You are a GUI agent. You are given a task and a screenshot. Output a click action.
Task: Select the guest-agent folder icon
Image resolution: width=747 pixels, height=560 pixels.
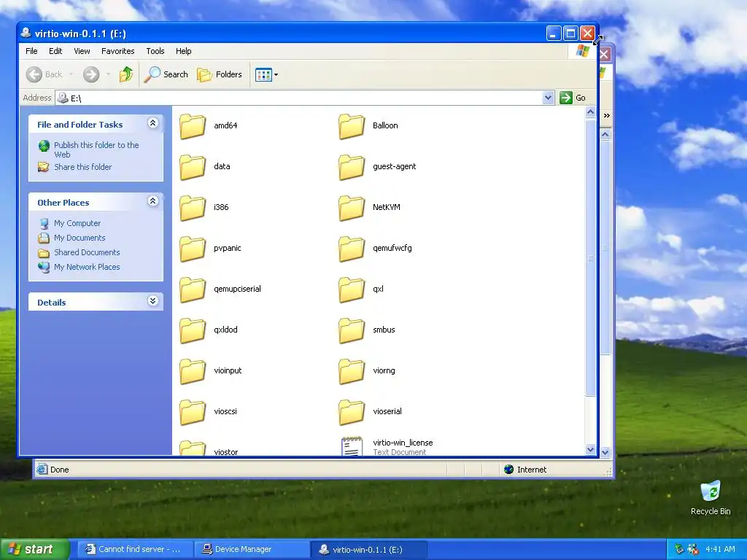tap(352, 167)
